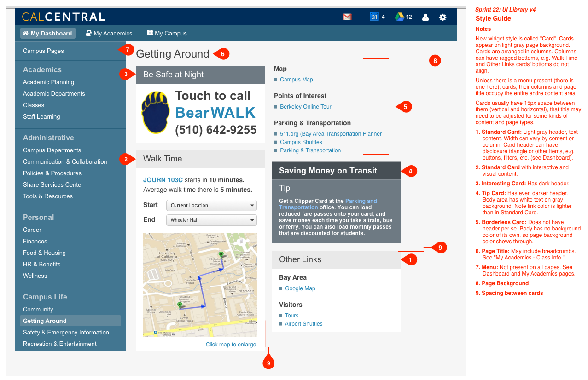Click the 'Getting Around' page title

[x=173, y=54]
